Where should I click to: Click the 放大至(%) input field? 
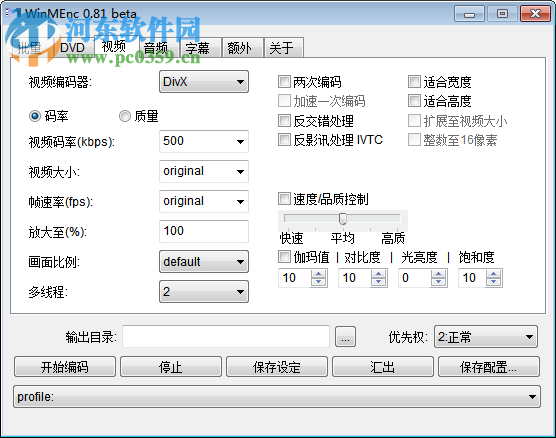click(x=204, y=231)
